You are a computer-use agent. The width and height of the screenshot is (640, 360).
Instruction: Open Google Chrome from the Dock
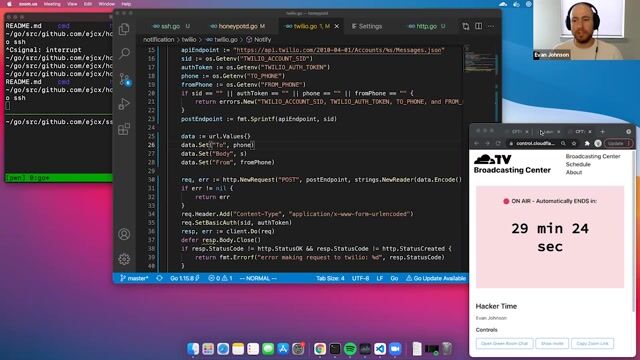pyautogui.click(x=320, y=349)
